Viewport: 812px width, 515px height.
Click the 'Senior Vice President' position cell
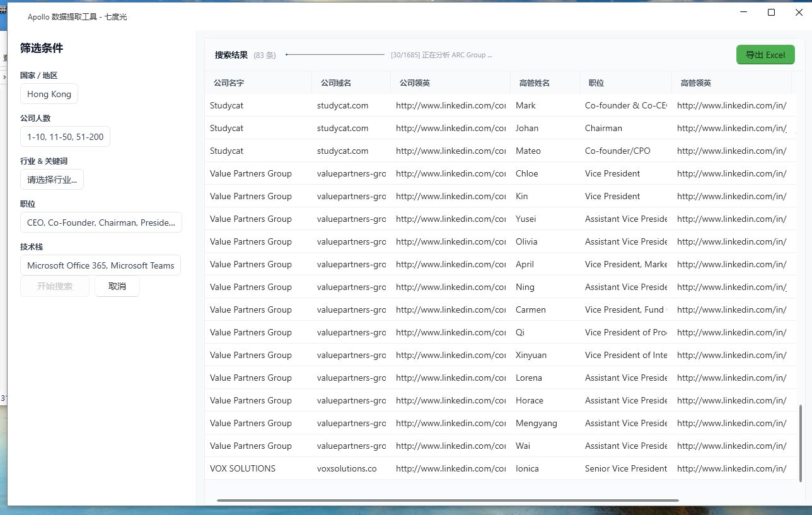tap(626, 468)
